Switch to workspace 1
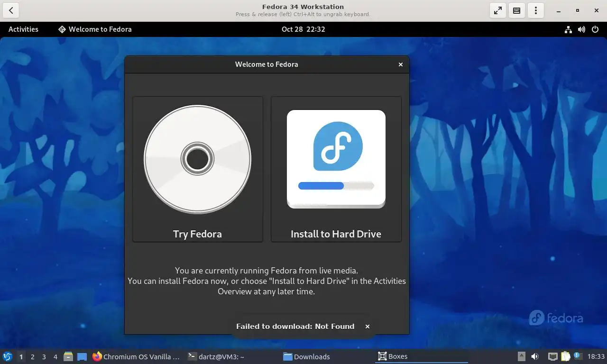This screenshot has height=364, width=607. 21,357
